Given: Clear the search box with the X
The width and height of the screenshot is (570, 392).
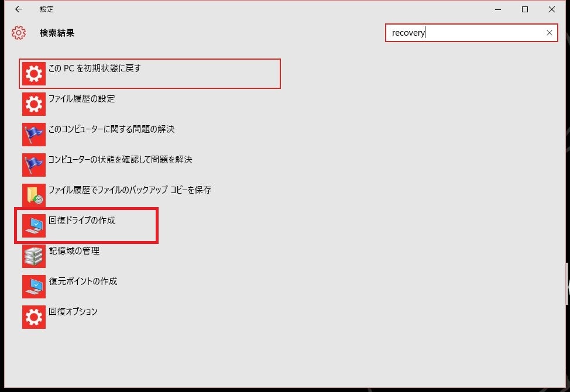Looking at the screenshot, I should [x=550, y=33].
